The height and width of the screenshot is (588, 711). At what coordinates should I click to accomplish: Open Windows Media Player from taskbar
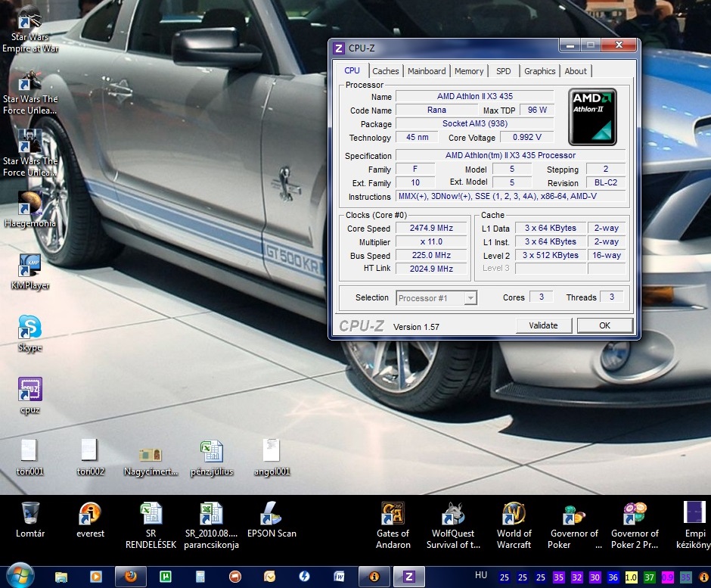coord(95,577)
